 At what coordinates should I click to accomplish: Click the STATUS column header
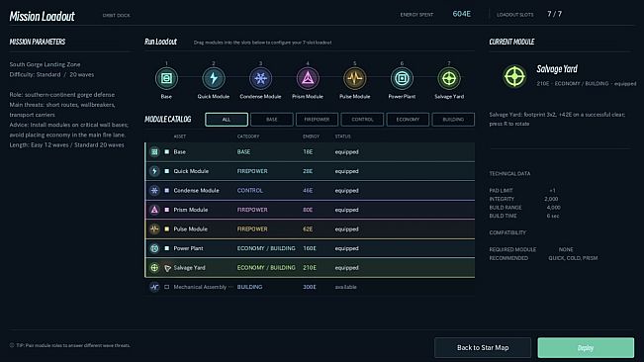[342, 136]
